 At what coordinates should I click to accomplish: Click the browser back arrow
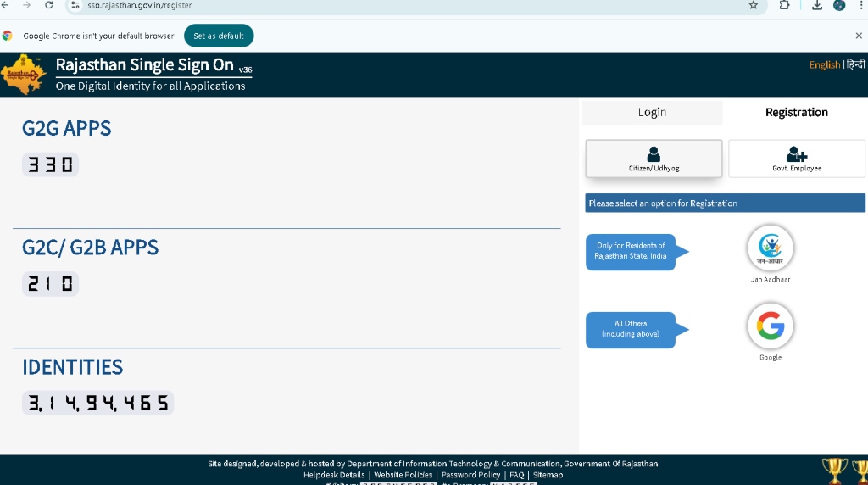(5, 5)
